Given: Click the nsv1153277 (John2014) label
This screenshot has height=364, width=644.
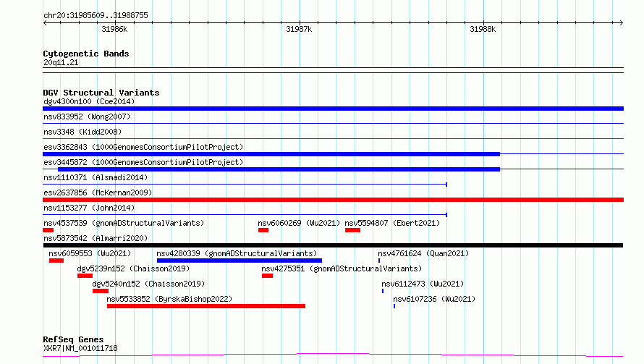Looking at the screenshot, I should click(x=89, y=208).
